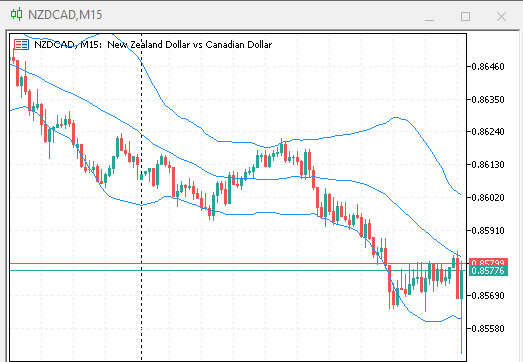Click the One Click Trading icon beside NZDCAD,M15 label
This screenshot has width=523, height=362.
coord(21,44)
